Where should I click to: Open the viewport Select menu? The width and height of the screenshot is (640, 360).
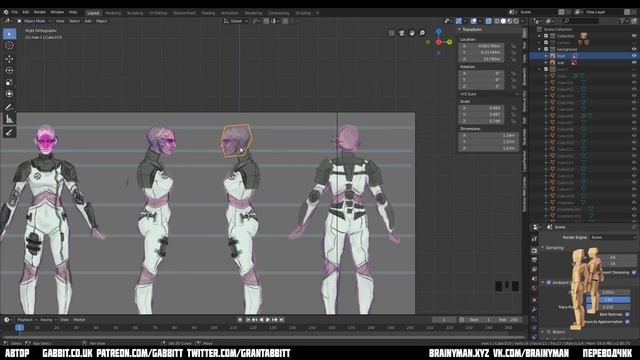click(74, 21)
